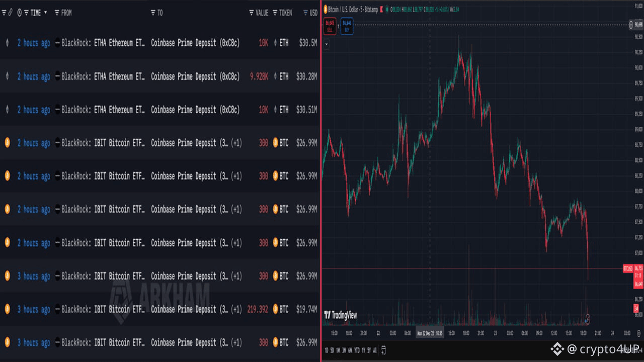This screenshot has width=644, height=362.
Task: Click the clock icon beside TIME column
Action: (x=20, y=13)
